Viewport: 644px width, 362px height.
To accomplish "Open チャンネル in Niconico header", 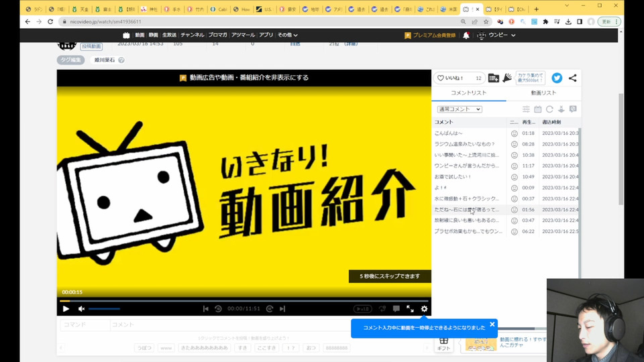I will click(x=193, y=35).
